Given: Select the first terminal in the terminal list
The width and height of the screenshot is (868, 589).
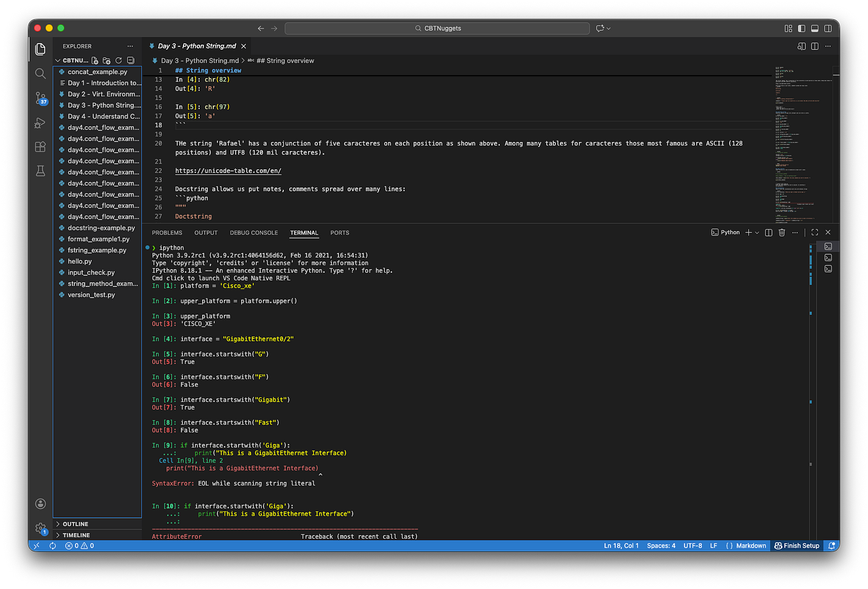Looking at the screenshot, I should 828,247.
